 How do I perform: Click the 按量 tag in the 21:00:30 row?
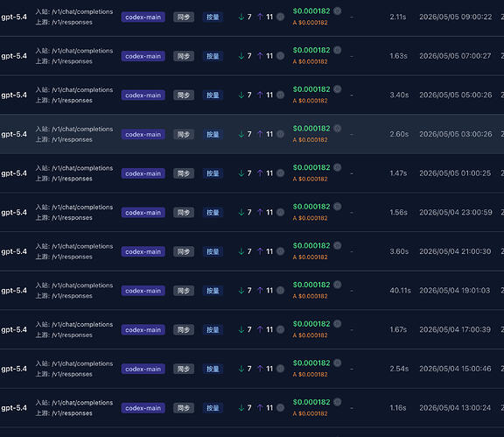213,251
